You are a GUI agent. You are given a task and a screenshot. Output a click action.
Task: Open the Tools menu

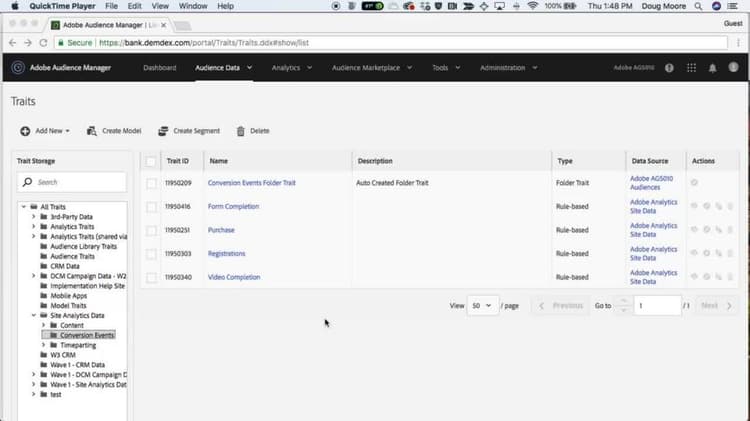tap(446, 68)
